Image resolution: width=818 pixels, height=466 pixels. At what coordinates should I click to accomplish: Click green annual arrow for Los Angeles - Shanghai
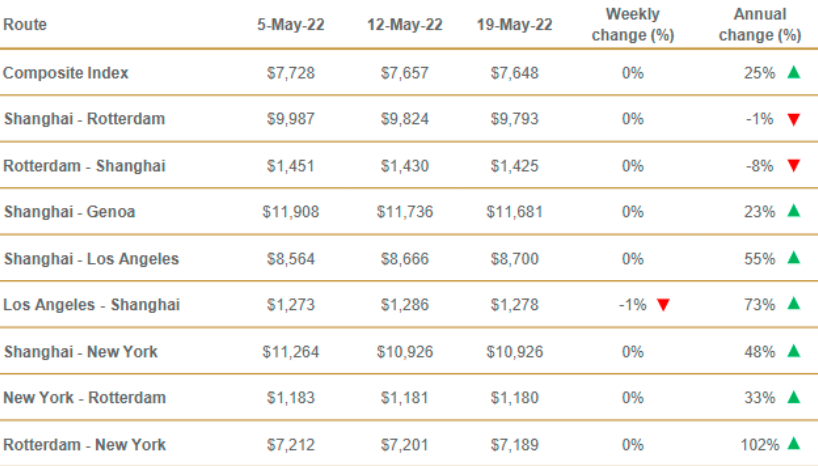pyautogui.click(x=793, y=304)
